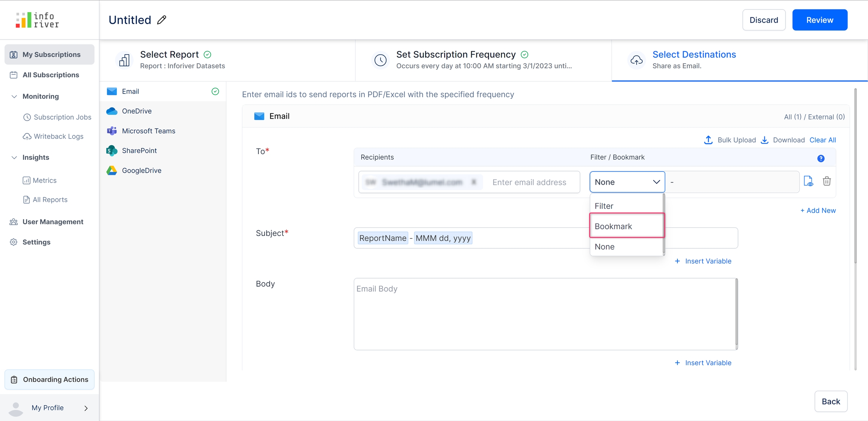Open the blue help question mark icon
The height and width of the screenshot is (421, 868).
821,158
